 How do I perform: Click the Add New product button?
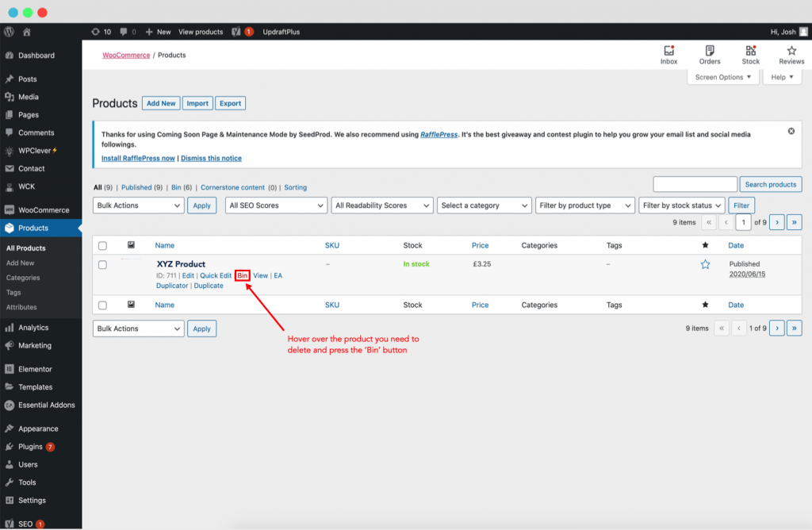(x=161, y=103)
